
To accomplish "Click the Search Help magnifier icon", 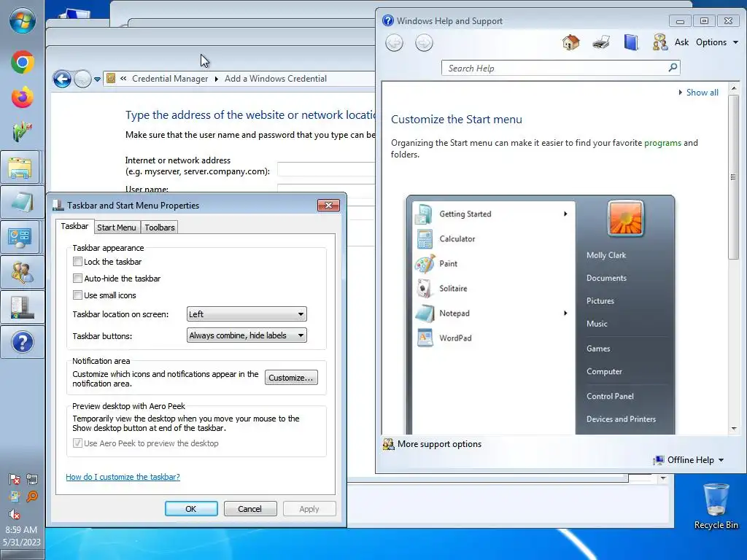I will click(x=673, y=68).
